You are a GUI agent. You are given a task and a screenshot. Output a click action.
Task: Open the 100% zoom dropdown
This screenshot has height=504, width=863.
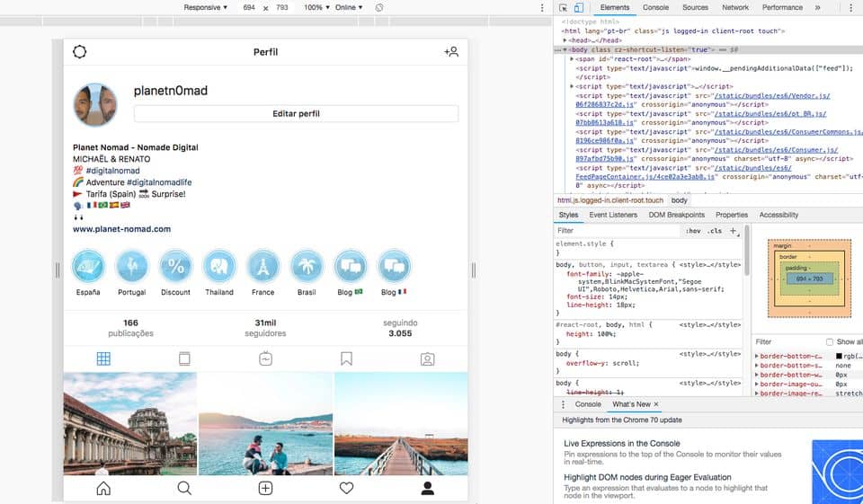pos(317,8)
